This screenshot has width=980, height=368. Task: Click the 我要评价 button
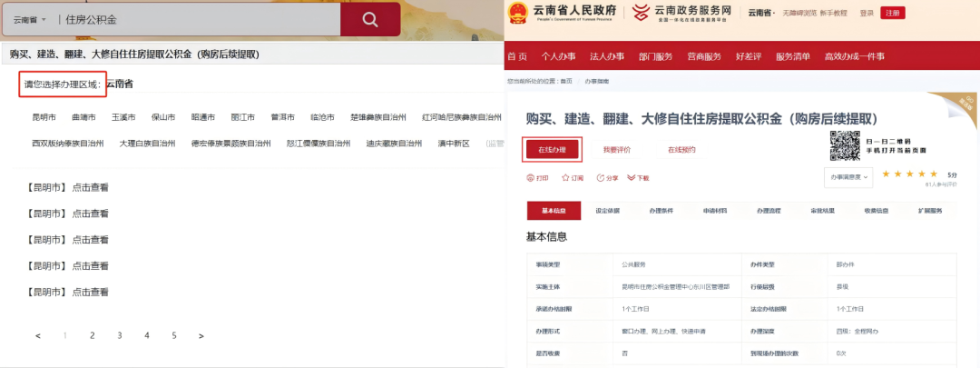click(x=617, y=150)
